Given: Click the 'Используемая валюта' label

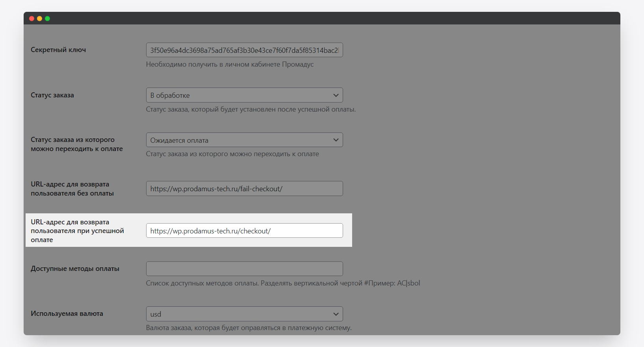Looking at the screenshot, I should point(67,313).
